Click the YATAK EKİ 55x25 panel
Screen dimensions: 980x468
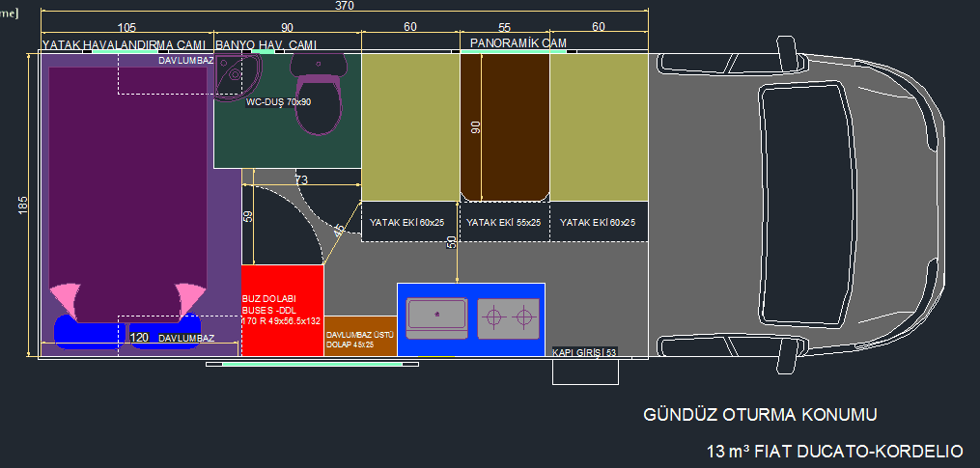click(x=503, y=223)
